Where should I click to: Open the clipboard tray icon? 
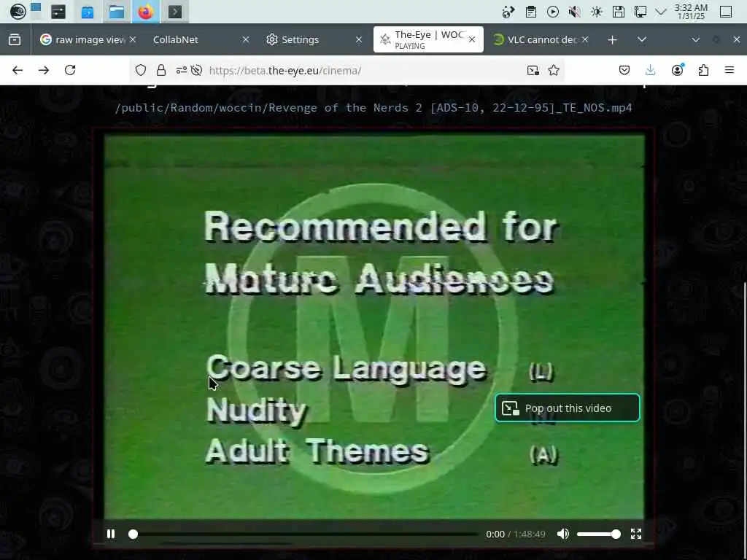click(x=531, y=12)
